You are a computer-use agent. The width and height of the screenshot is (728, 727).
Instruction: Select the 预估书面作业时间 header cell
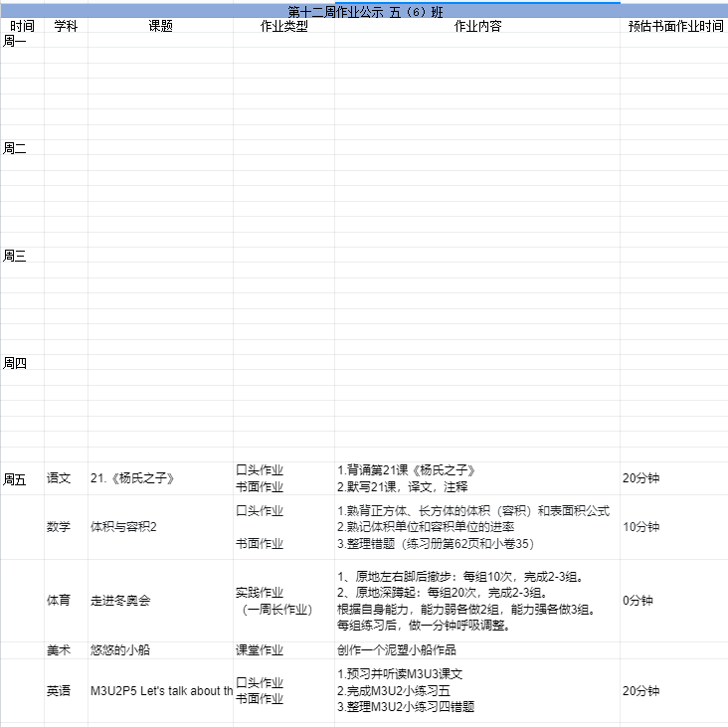coord(674,27)
